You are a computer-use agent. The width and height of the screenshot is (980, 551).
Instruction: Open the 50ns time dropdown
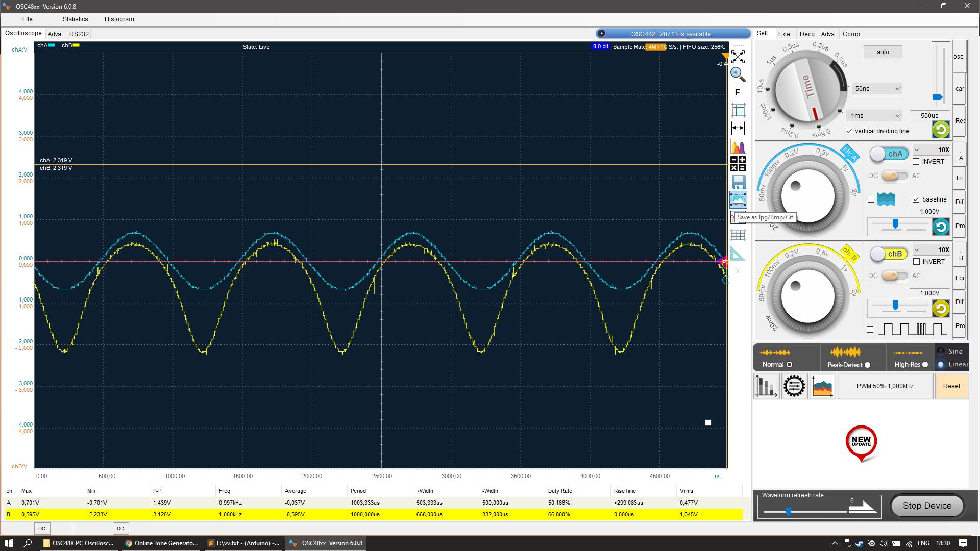(877, 89)
